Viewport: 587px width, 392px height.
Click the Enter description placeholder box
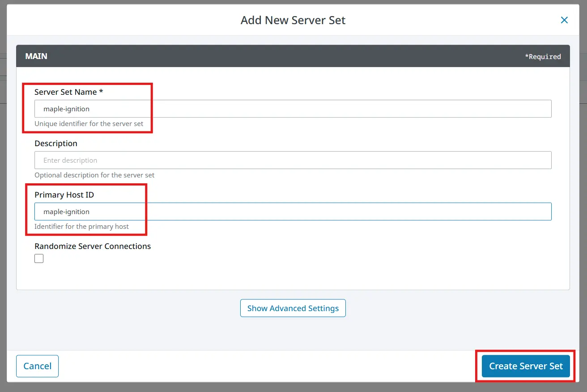pos(293,160)
